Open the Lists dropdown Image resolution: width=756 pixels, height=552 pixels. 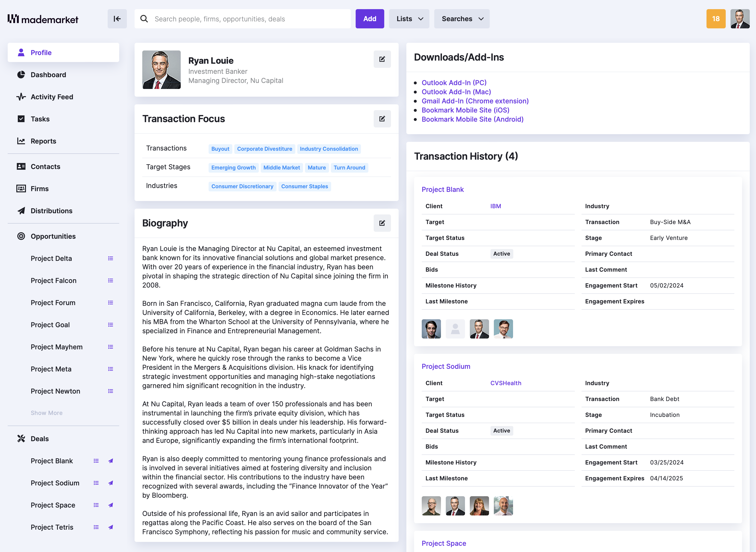(x=409, y=19)
